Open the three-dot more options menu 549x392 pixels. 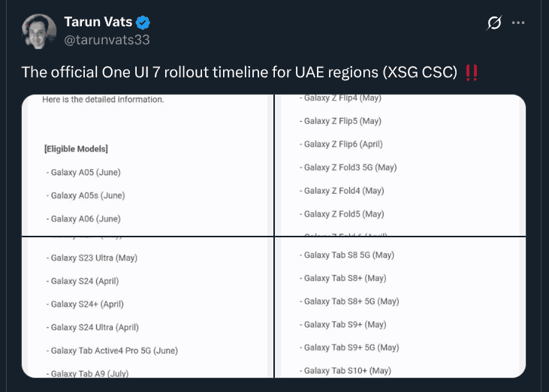click(518, 23)
